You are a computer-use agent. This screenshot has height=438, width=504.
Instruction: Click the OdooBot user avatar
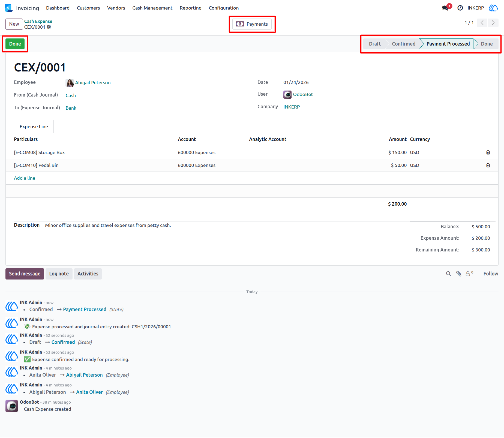tap(287, 94)
